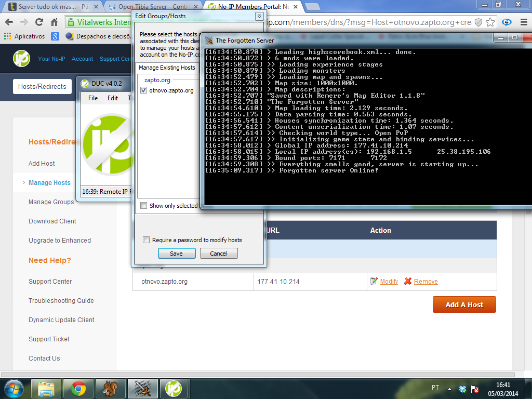Select the Hosts/Redirects tab

pyautogui.click(x=42, y=87)
